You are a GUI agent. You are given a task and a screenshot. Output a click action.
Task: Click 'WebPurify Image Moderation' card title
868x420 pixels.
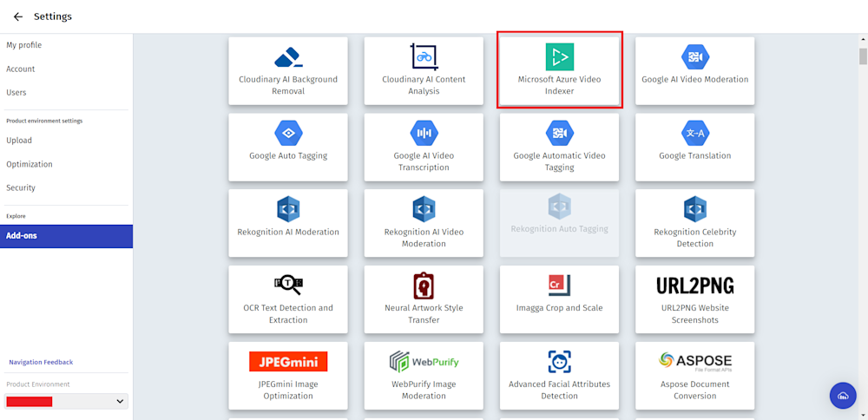coord(424,390)
